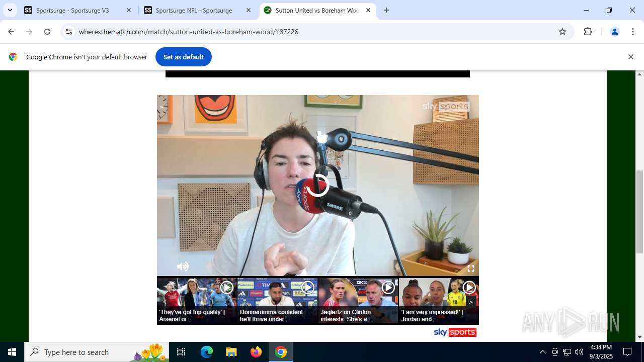The width and height of the screenshot is (644, 362).
Task: Open the Sky Sports logo link below player
Action: pos(455,332)
